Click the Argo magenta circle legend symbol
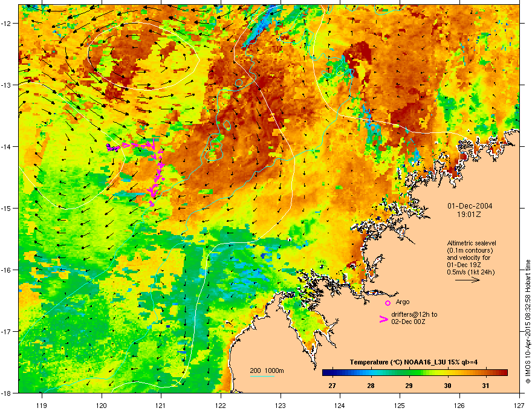532x411 pixels. click(388, 303)
